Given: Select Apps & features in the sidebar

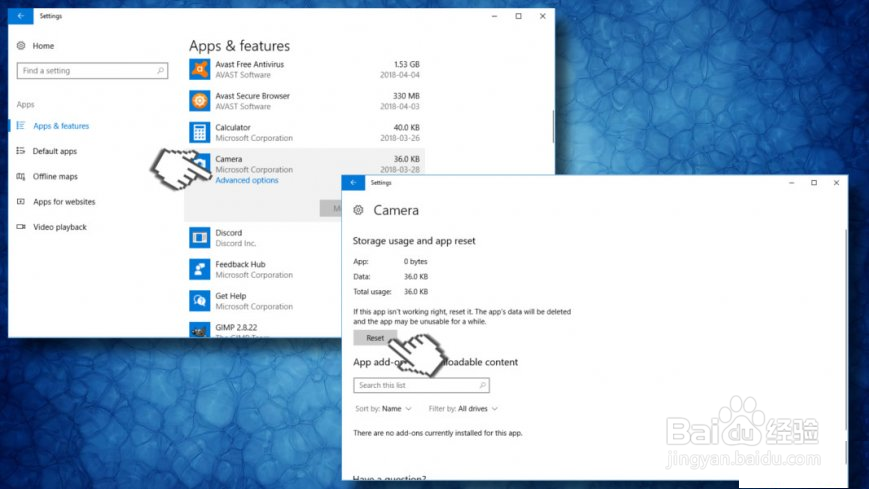Looking at the screenshot, I should pos(61,126).
